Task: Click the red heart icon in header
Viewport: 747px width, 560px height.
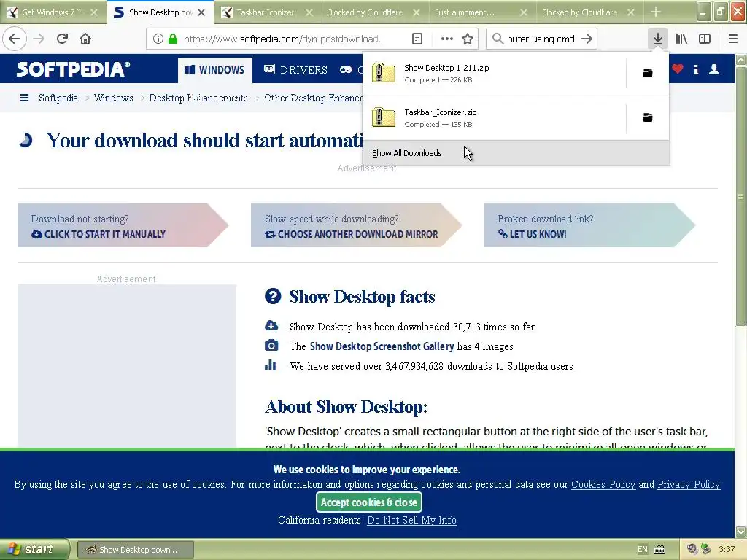Action: tap(678, 69)
